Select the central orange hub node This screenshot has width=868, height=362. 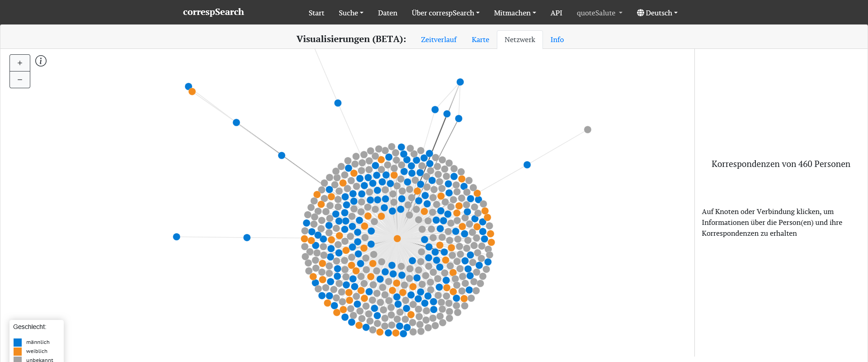tap(397, 238)
